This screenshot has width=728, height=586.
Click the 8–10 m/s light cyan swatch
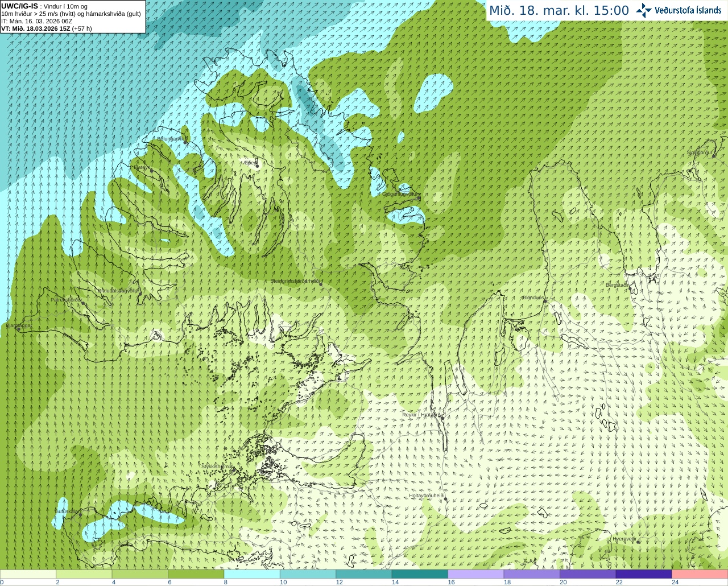click(252, 574)
